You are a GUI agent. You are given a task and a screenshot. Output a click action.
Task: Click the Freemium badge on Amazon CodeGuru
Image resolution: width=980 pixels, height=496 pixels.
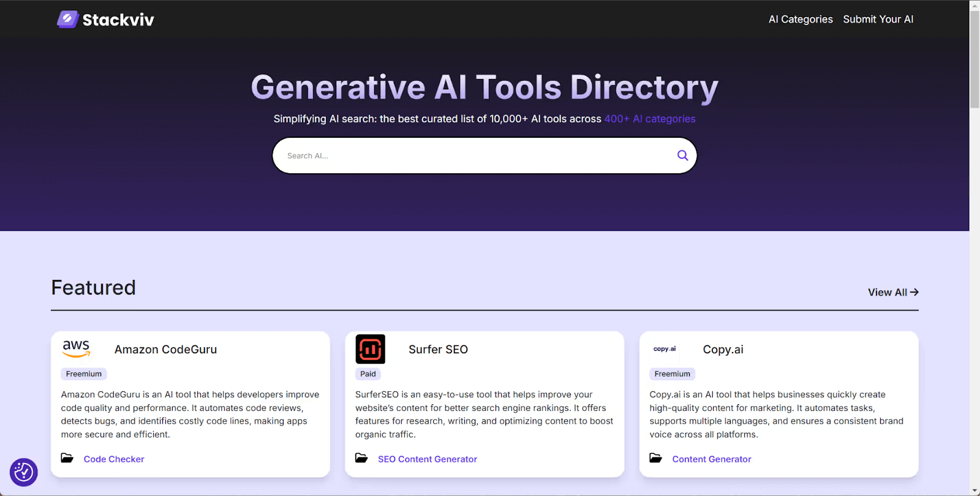click(x=84, y=374)
